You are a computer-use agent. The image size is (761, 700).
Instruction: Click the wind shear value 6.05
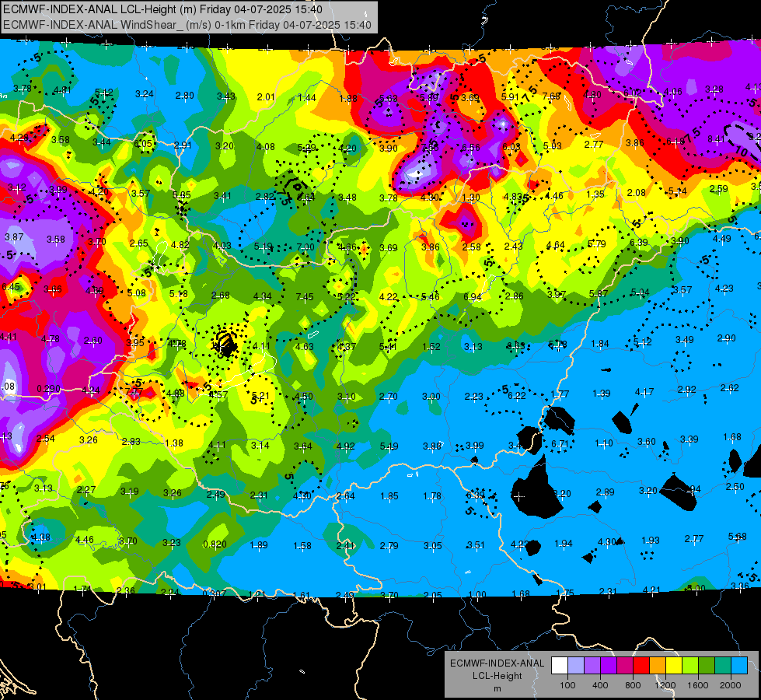(143, 143)
